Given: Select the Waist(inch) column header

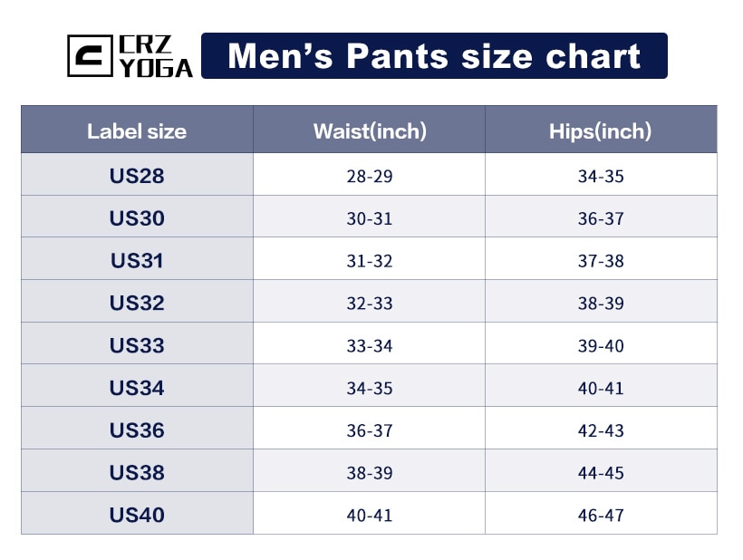Looking at the screenshot, I should point(369,130).
